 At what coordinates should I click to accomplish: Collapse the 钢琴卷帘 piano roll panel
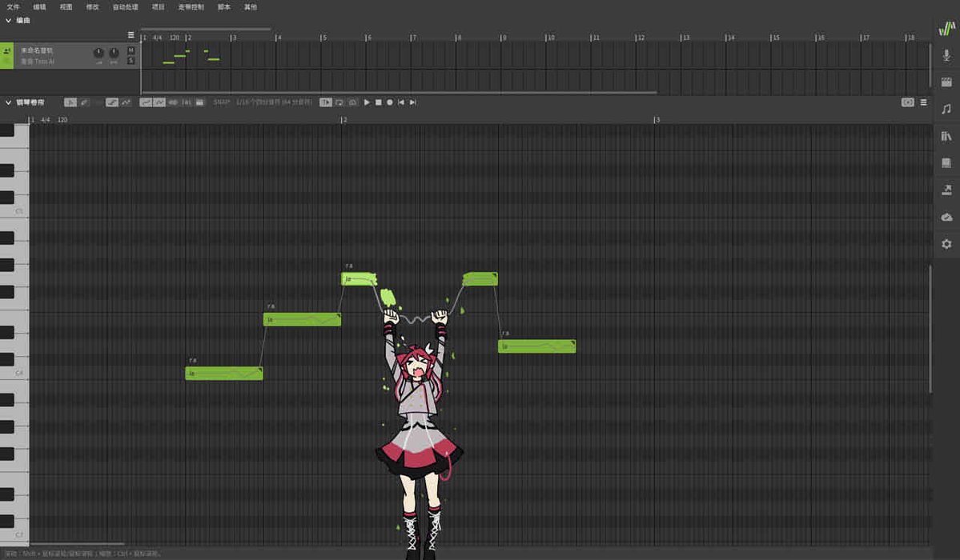point(8,102)
